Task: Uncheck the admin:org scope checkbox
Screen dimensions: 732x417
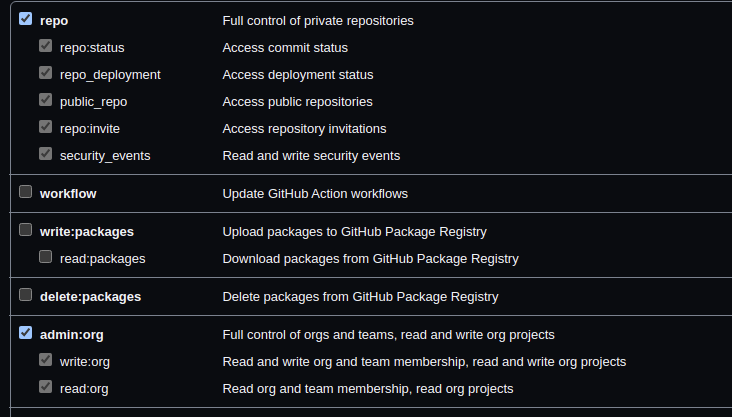Action: pyautogui.click(x=26, y=333)
